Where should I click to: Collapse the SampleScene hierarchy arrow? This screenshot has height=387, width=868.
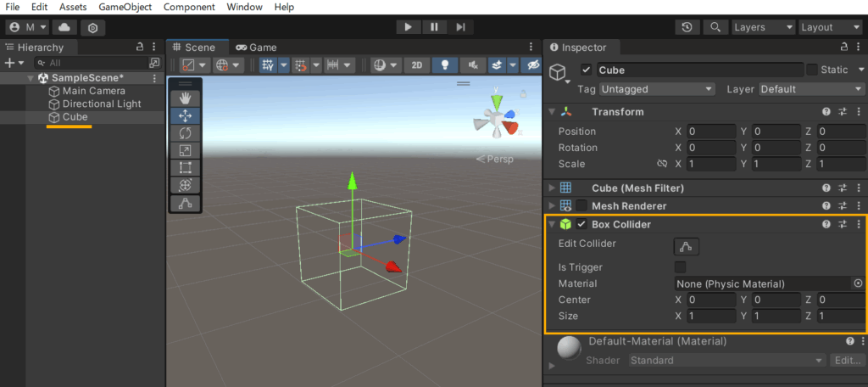pyautogui.click(x=31, y=78)
